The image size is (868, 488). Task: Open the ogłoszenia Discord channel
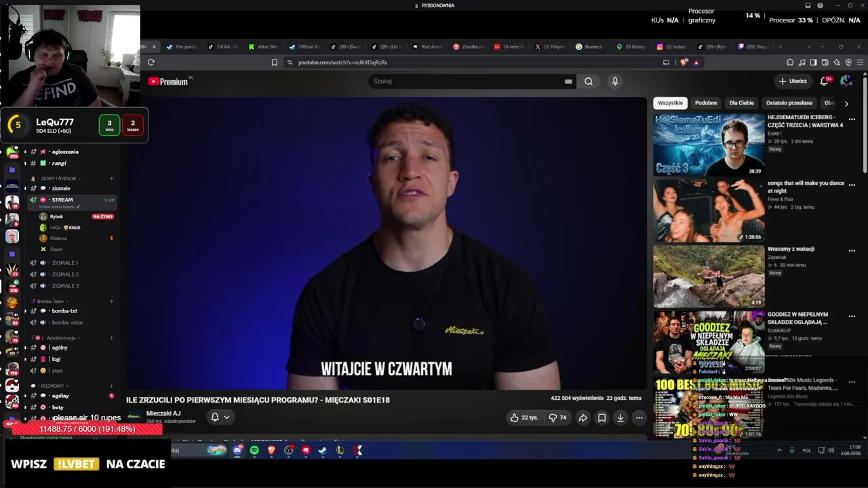pyautogui.click(x=65, y=152)
